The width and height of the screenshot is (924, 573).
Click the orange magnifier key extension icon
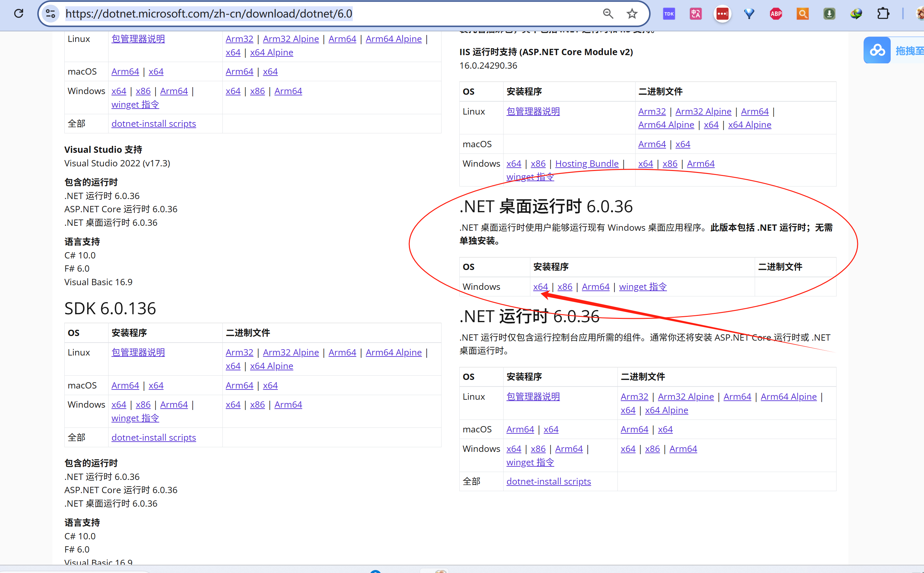tap(802, 14)
